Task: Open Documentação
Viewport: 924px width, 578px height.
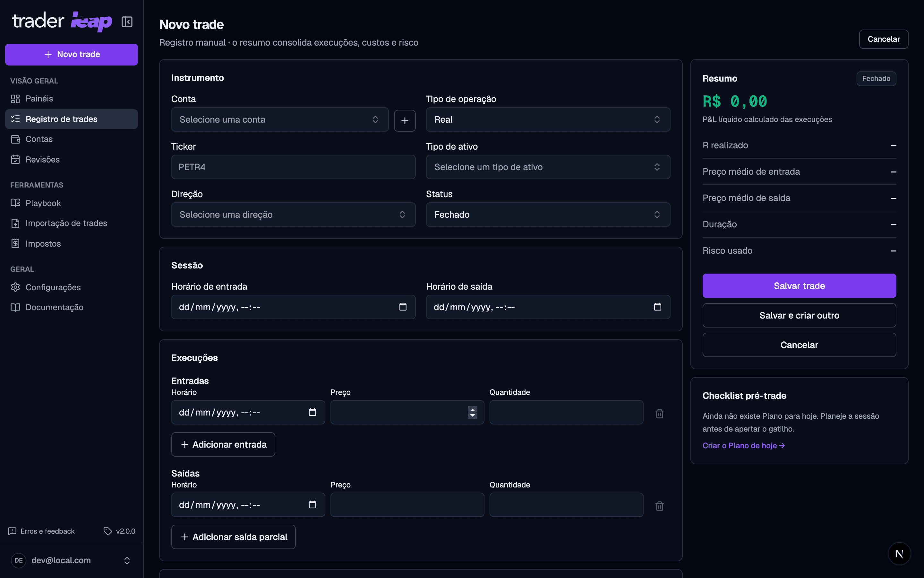Action: coord(72,307)
